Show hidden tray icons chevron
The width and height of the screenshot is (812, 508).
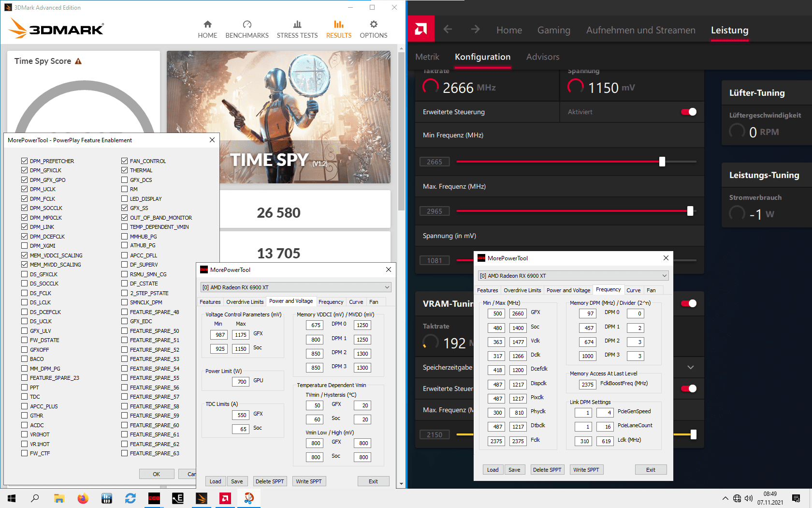[x=725, y=498]
